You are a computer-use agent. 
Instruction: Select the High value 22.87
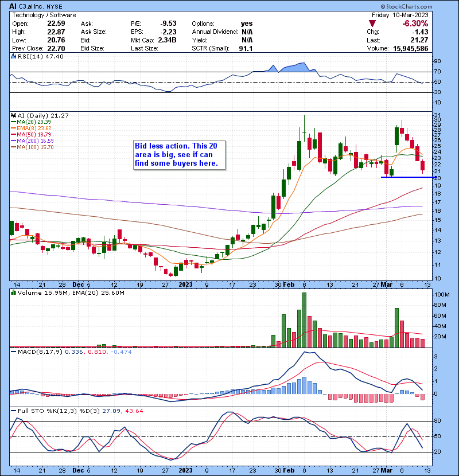coord(56,32)
